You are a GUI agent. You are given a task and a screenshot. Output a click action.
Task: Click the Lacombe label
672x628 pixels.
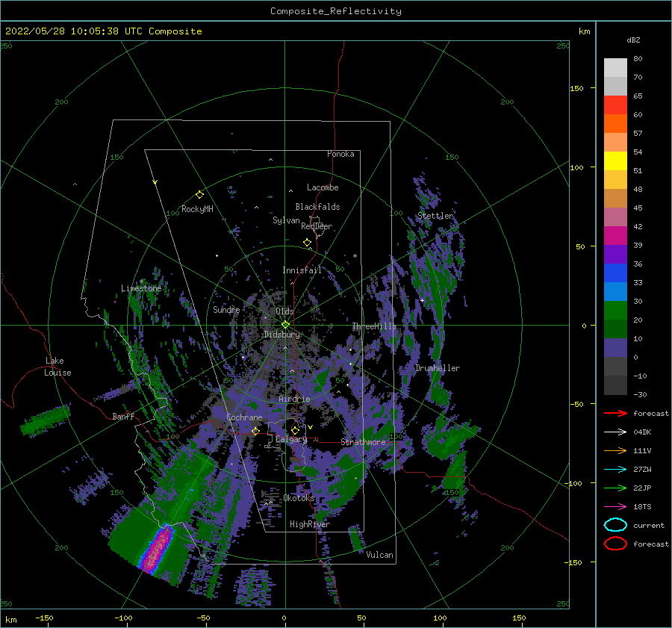tap(323, 187)
